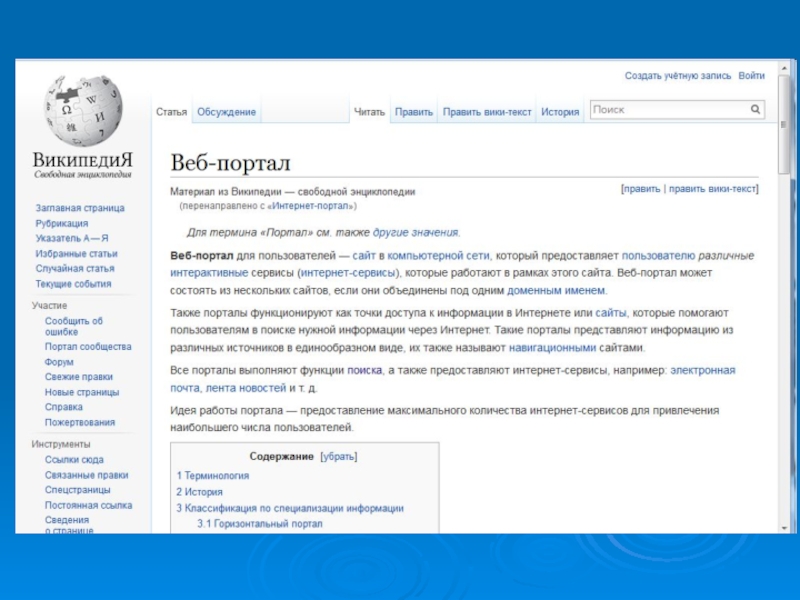
Task: Click the scrollbar up arrow
Action: point(784,68)
